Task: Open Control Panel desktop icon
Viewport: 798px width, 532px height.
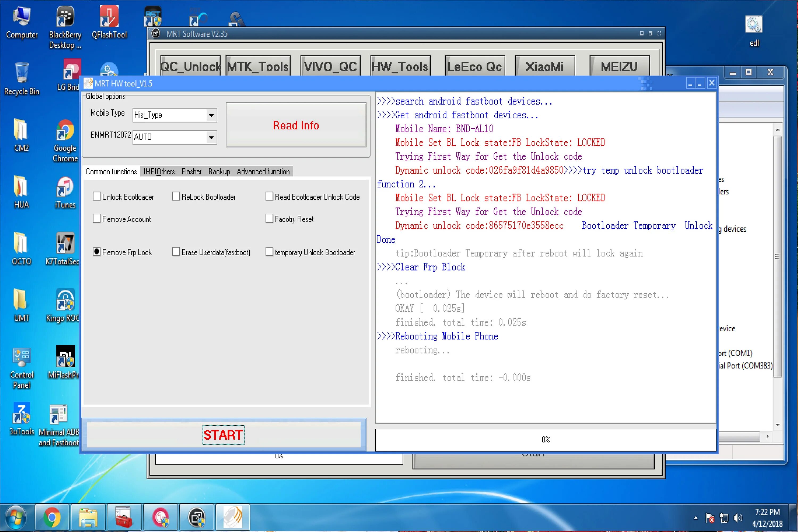Action: [x=21, y=368]
